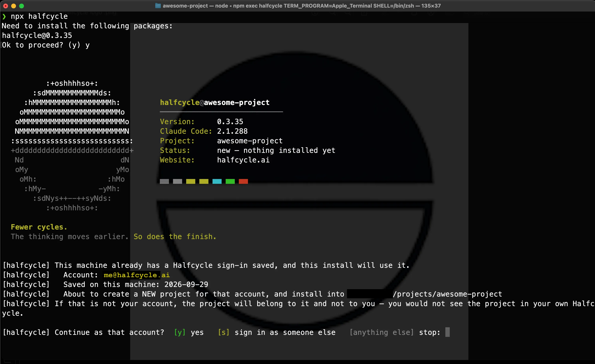Image resolution: width=595 pixels, height=364 pixels.
Task: Click the me@halfcycle.ai account address
Action: tap(137, 275)
